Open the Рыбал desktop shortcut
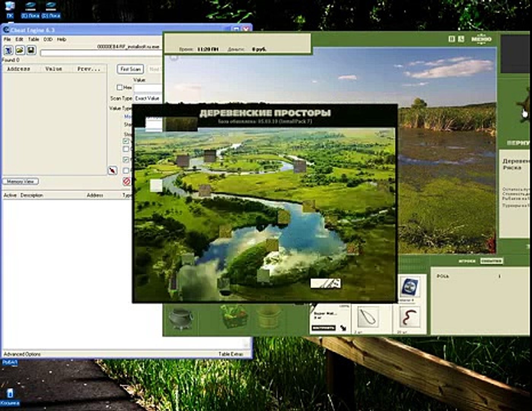532x411 pixels. point(10,363)
